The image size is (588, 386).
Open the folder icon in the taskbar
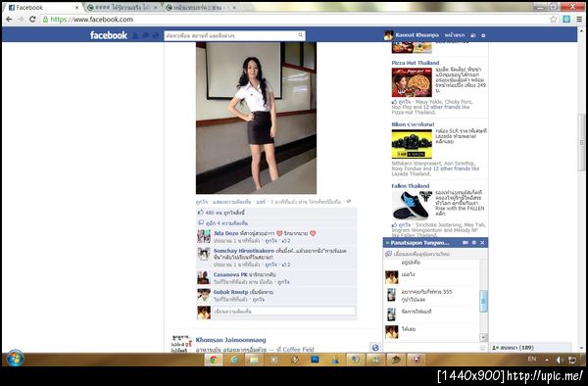(254, 360)
